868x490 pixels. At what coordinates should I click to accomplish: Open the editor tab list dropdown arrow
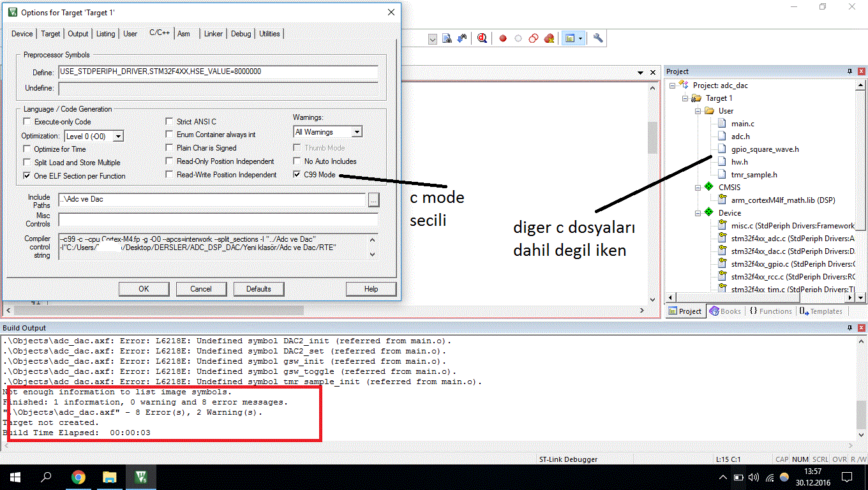coord(641,73)
